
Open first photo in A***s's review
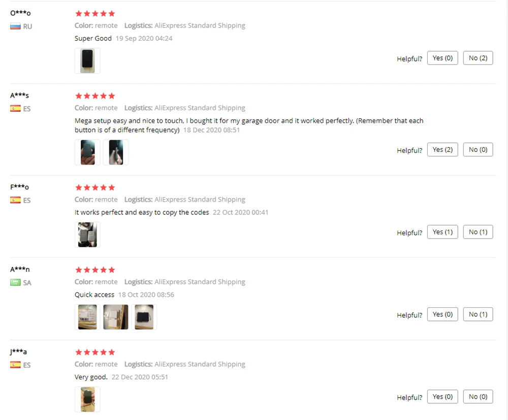click(x=87, y=152)
